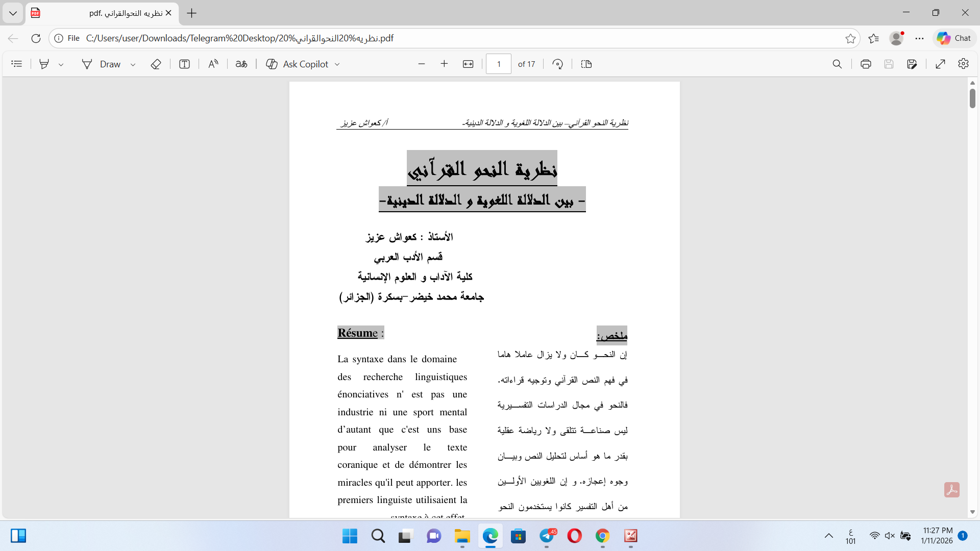Open a new tab
Image resolution: width=980 pixels, height=551 pixels.
pyautogui.click(x=192, y=13)
